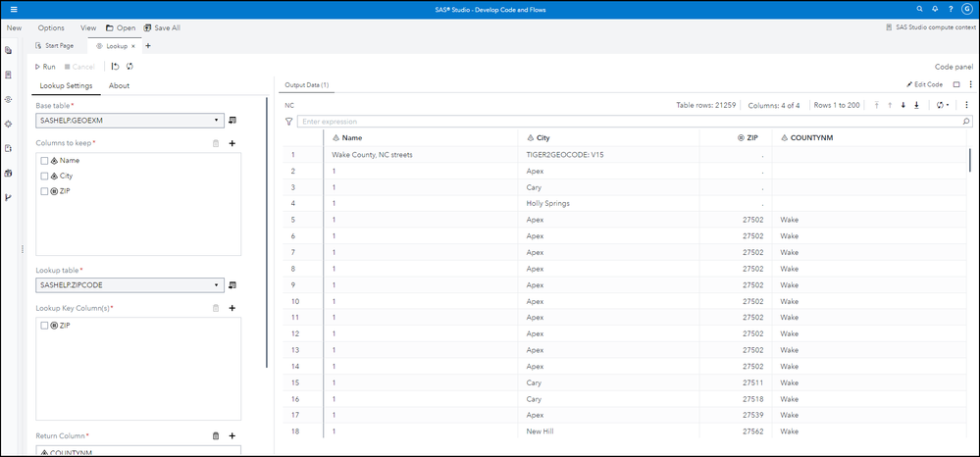Open the Explorer pane icon in the sidebar
This screenshot has height=457, width=980.
coord(8,50)
